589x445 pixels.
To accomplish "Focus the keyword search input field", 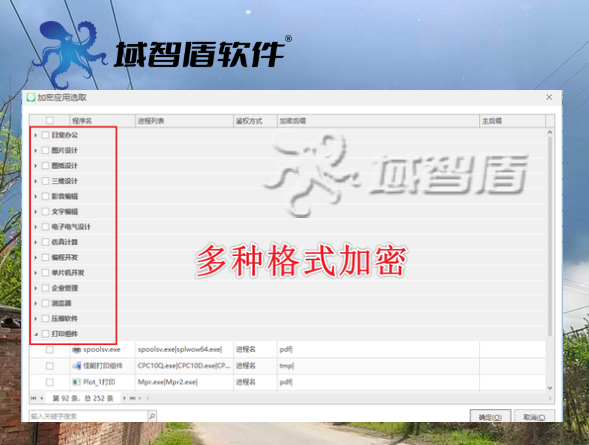I will [x=89, y=416].
